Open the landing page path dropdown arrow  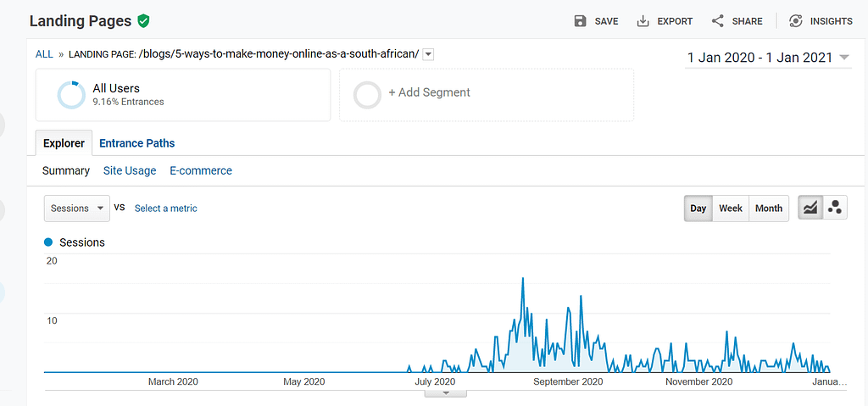(428, 54)
